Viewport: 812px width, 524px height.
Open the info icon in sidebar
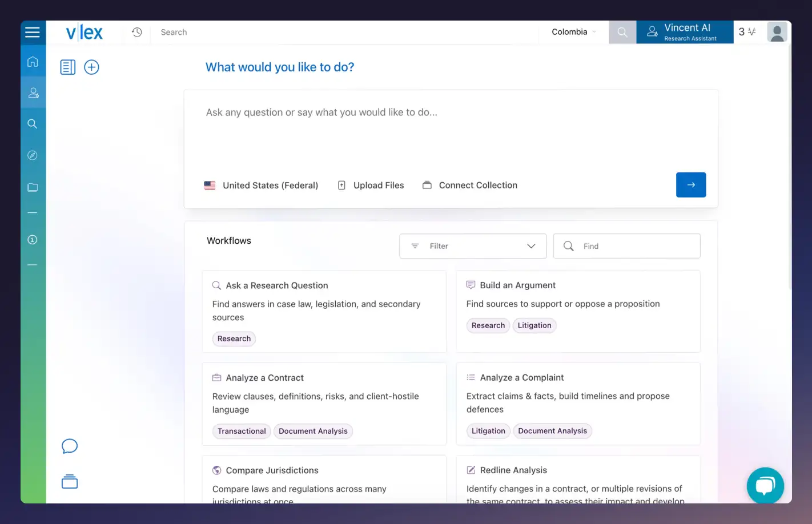point(33,240)
